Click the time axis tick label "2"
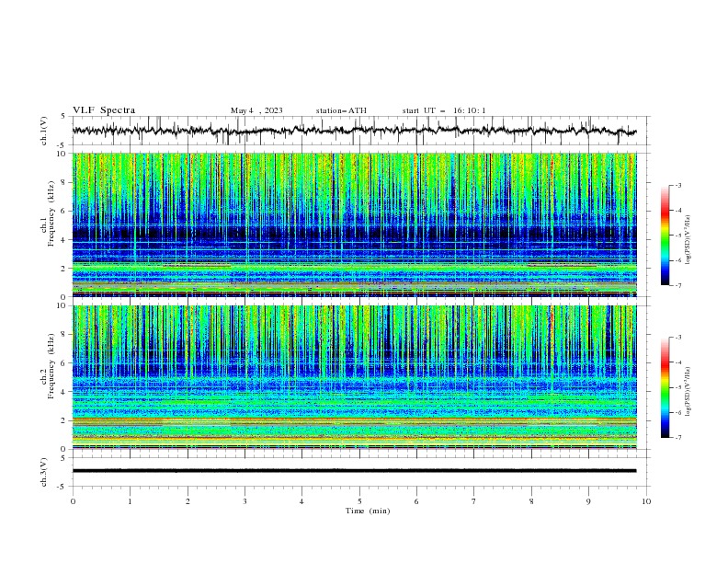Image resolution: width=728 pixels, height=563 pixels. 188,501
